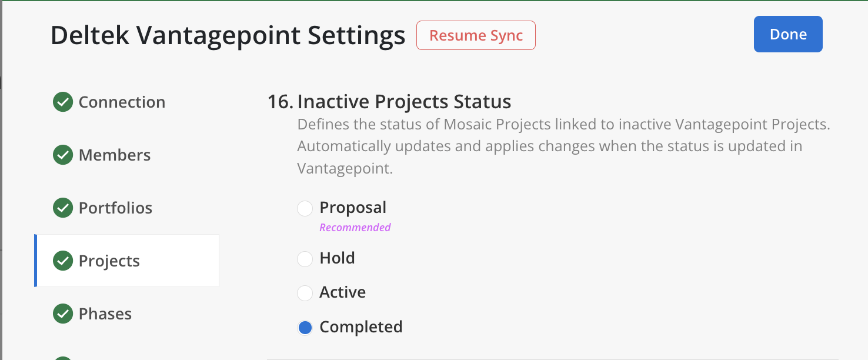868x360 pixels.
Task: Select the Active radio button
Action: 305,293
